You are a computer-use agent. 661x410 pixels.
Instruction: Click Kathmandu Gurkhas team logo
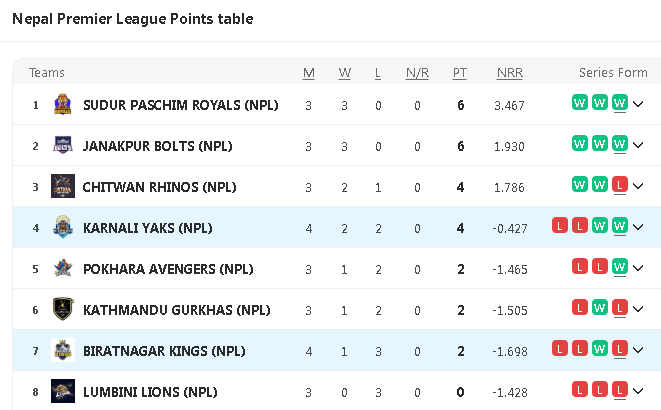coord(63,309)
